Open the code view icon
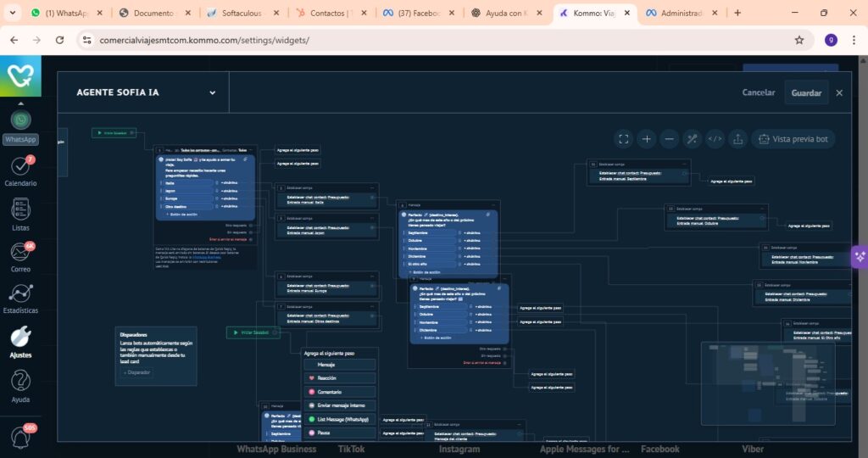 (715, 139)
